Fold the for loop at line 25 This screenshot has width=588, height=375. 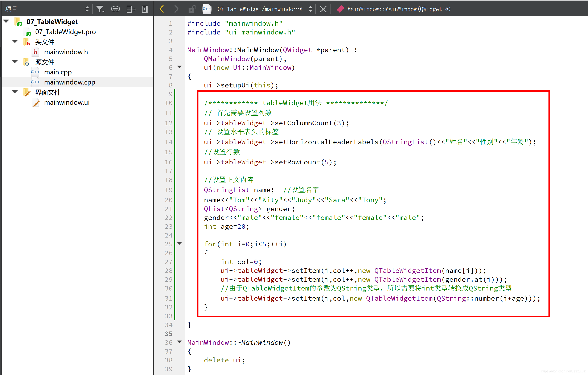[x=180, y=243]
